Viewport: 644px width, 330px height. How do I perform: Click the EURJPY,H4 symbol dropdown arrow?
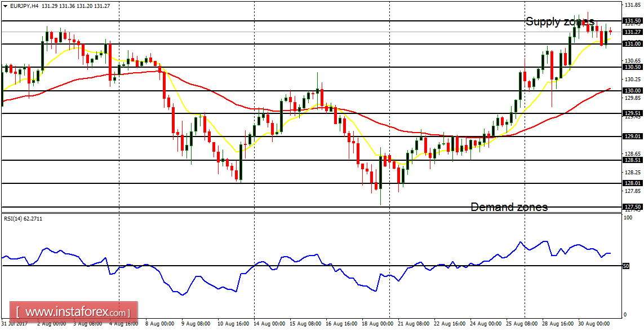(x=6, y=5)
